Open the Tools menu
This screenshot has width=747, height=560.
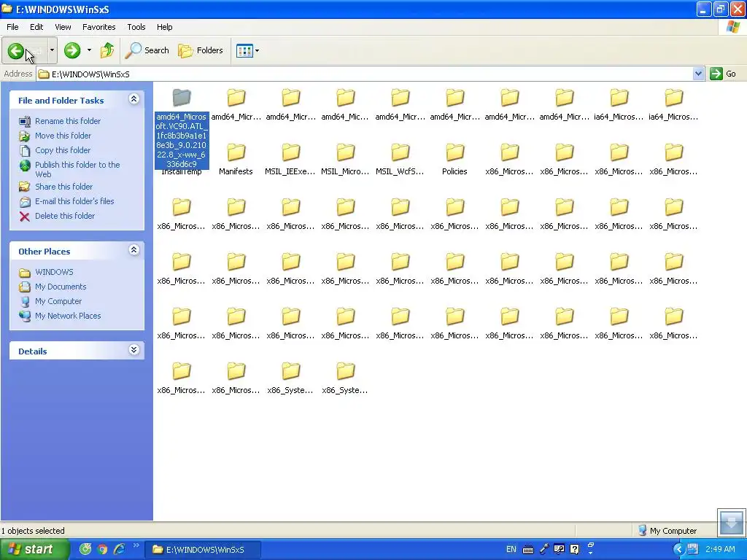click(x=136, y=27)
